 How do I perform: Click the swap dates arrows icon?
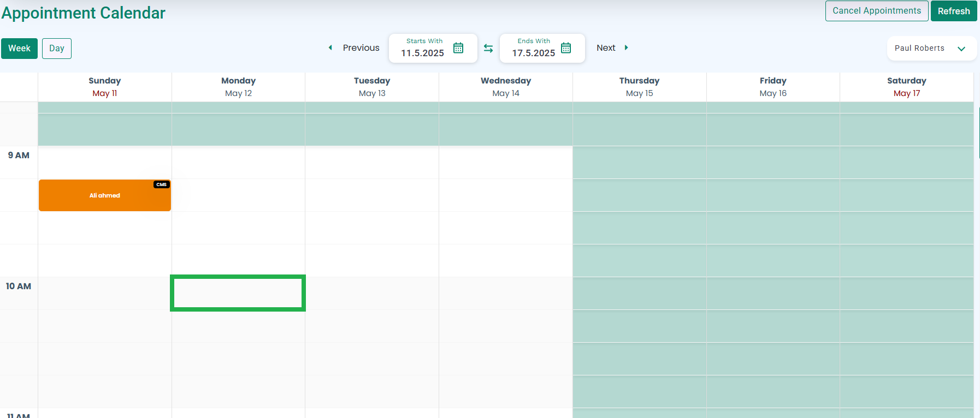pyautogui.click(x=488, y=49)
